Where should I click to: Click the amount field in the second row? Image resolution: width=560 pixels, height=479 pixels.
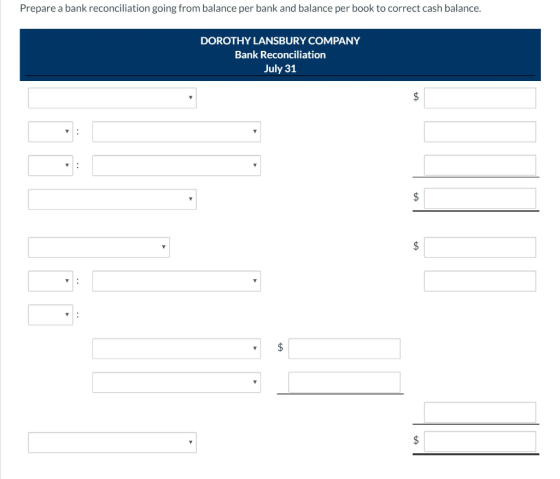480,131
